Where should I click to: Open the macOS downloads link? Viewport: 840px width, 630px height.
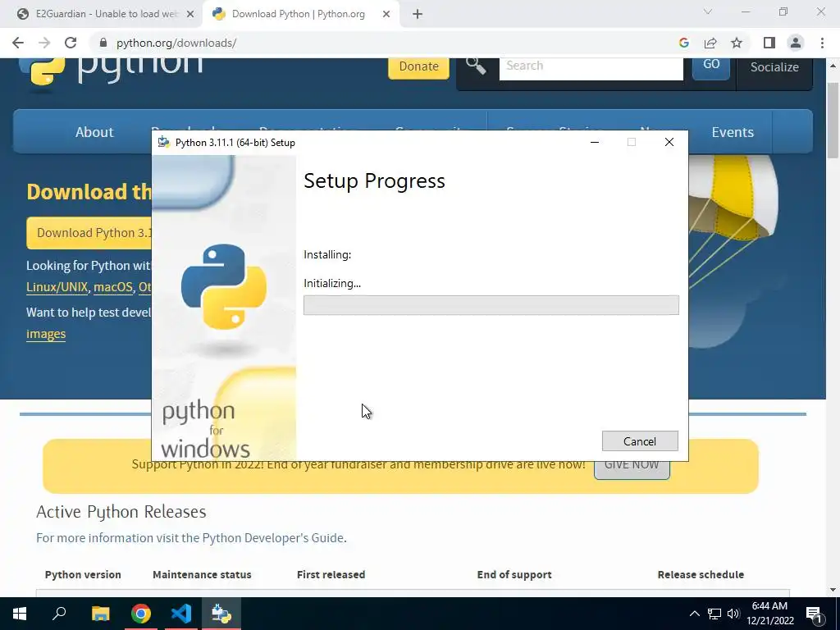(x=113, y=287)
